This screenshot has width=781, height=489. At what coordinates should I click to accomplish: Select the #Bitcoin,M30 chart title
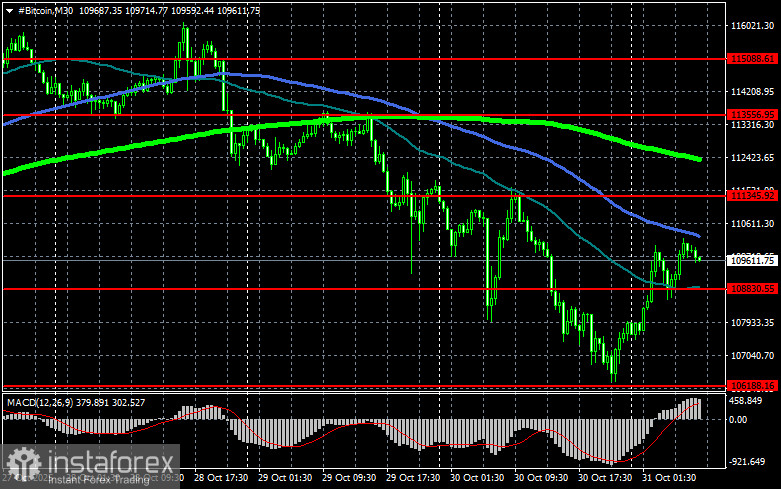[x=45, y=10]
